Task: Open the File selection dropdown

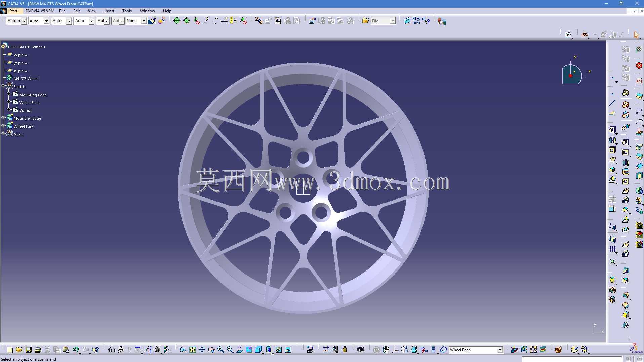Action: point(392,21)
